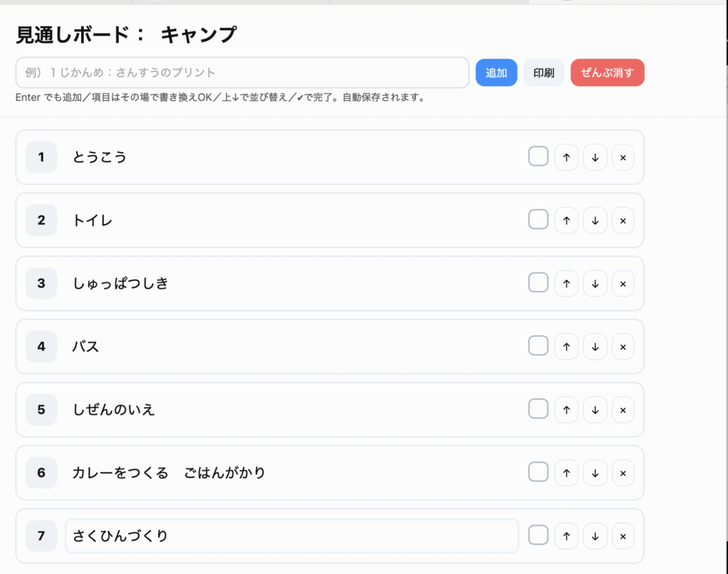Click the red ぜんぶ消す button
The image size is (728, 574).
607,73
